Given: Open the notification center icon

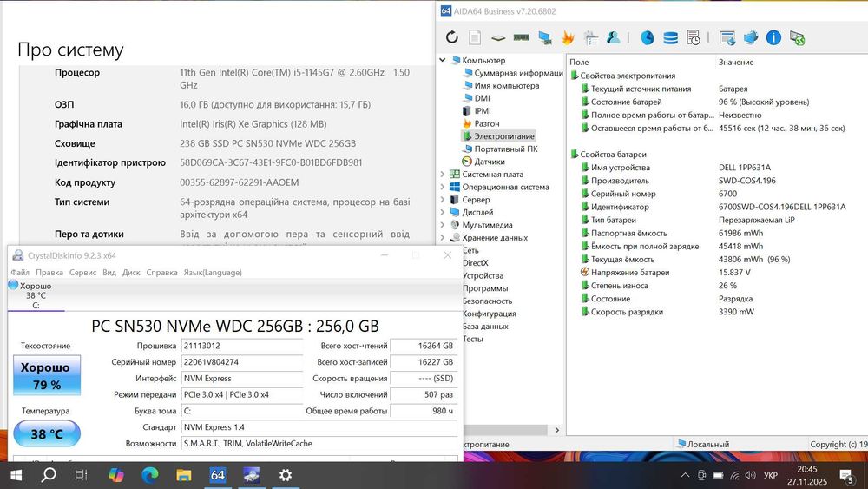Looking at the screenshot, I should pos(846,476).
